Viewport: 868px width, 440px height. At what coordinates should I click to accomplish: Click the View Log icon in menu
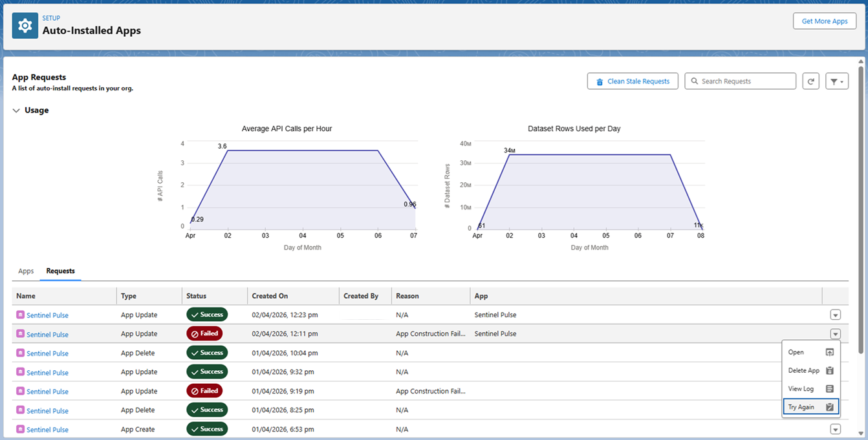point(829,389)
